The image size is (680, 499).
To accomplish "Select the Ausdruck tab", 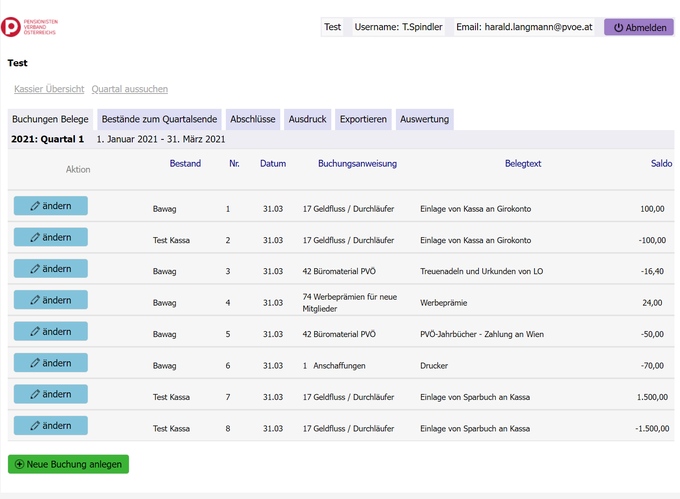I will tap(308, 119).
